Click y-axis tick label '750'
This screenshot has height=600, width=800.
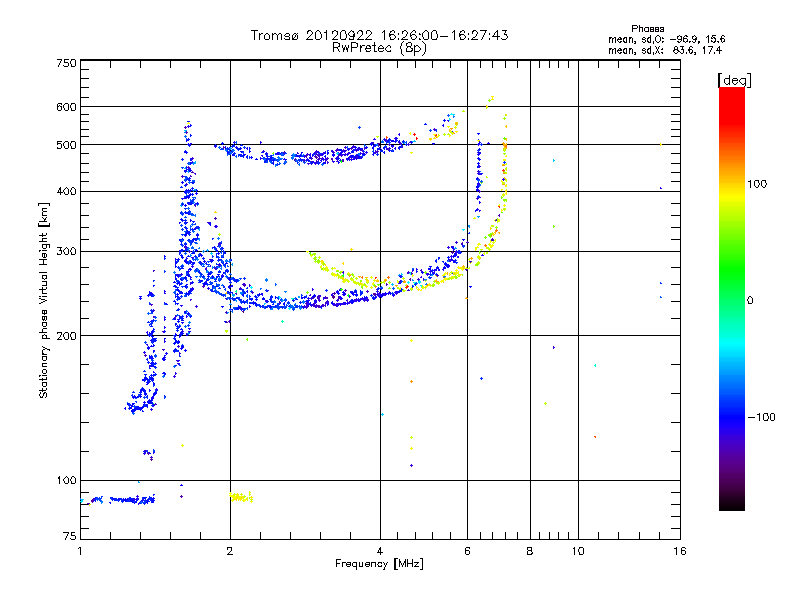tap(66, 63)
